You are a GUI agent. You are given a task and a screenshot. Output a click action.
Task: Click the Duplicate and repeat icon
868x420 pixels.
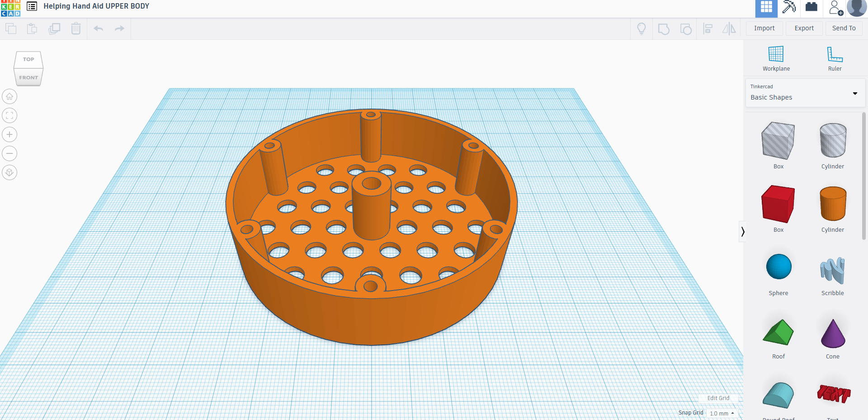[54, 29]
